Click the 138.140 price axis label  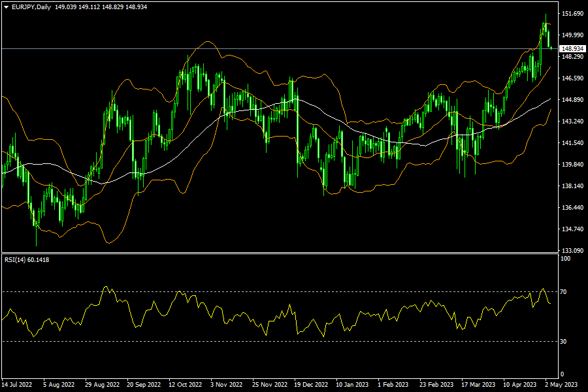572,186
